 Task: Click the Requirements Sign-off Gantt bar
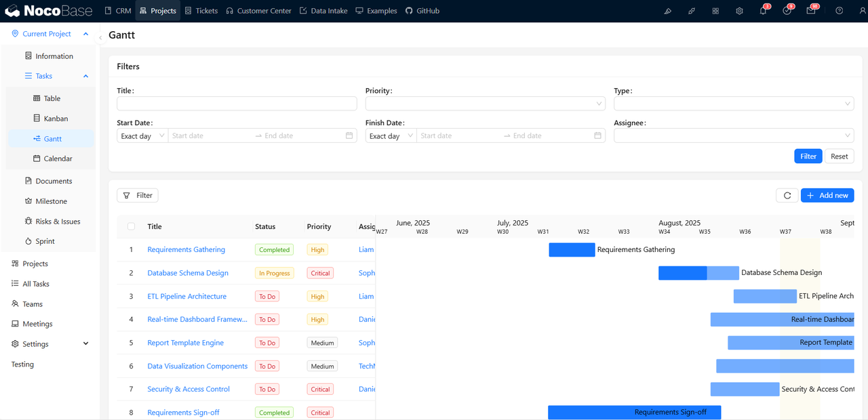click(x=634, y=412)
